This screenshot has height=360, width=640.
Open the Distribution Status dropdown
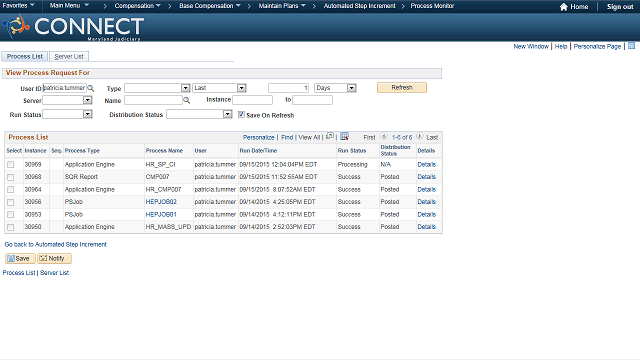[x=228, y=115]
